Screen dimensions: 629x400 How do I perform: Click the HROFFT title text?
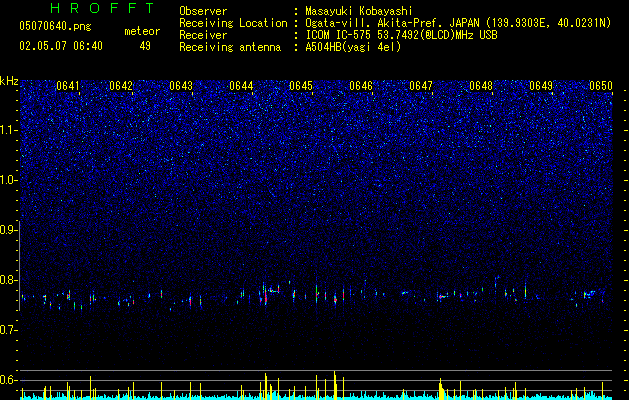[x=102, y=8]
